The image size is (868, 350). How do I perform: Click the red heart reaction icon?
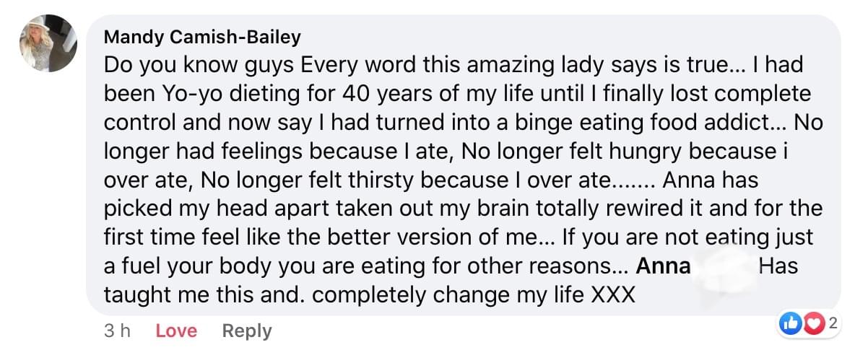(x=814, y=325)
